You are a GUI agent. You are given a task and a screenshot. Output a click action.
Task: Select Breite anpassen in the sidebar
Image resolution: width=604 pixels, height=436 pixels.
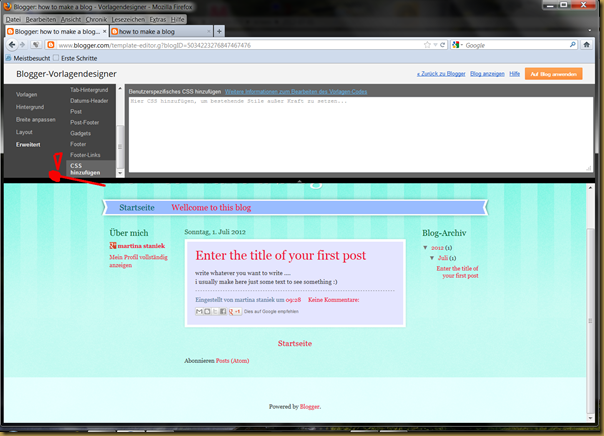point(35,119)
